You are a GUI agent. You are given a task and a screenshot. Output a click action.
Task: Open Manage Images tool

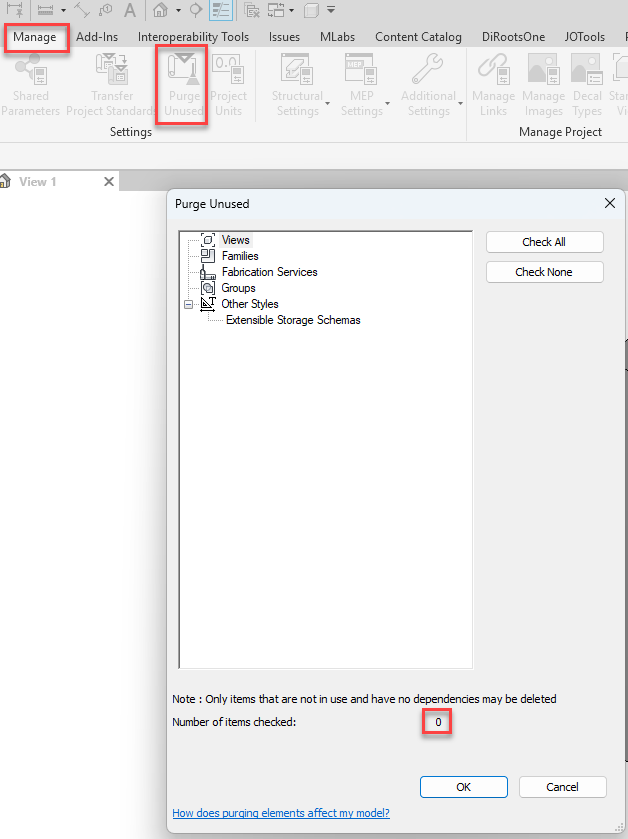click(x=543, y=86)
